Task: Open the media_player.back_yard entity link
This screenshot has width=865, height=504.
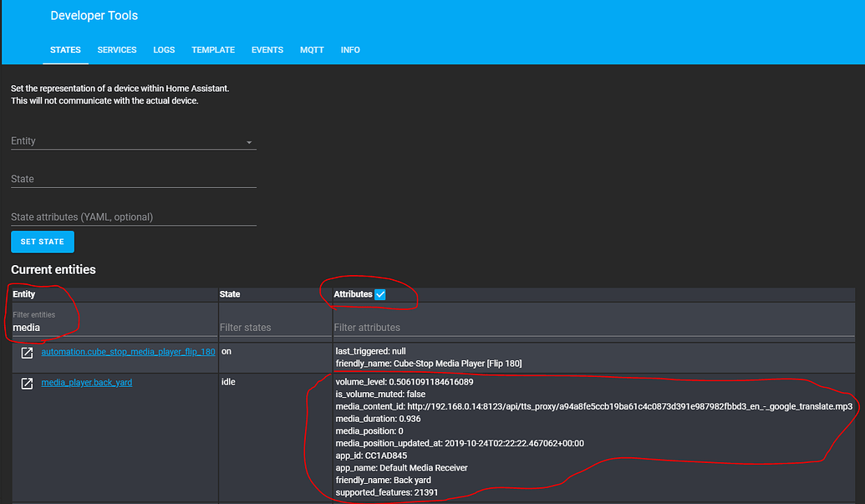Action: click(x=86, y=382)
